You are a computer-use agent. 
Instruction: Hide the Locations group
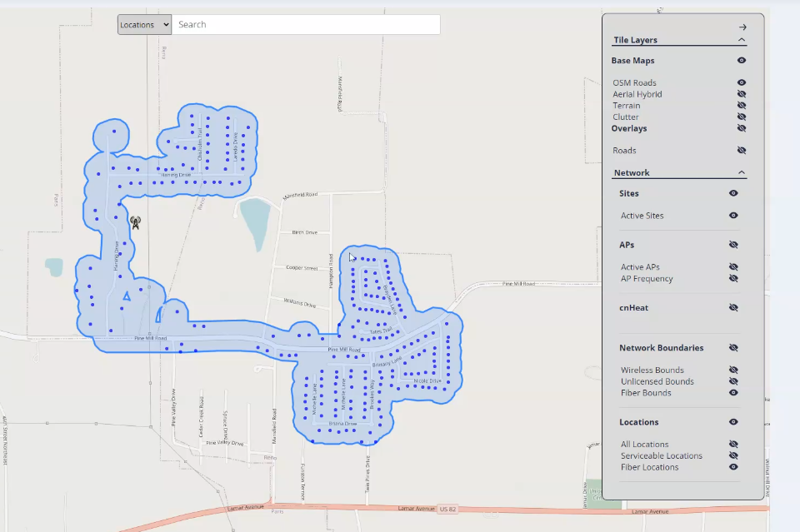[x=733, y=422]
